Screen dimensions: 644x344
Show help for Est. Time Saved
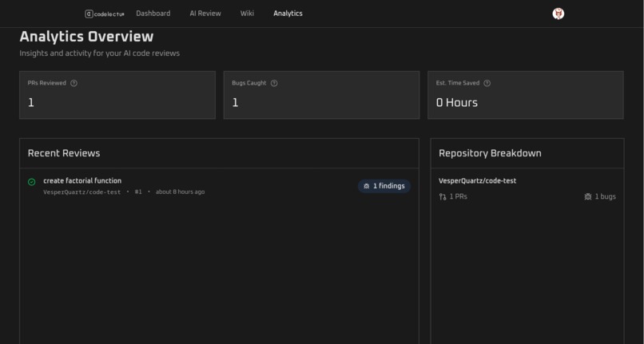tap(487, 83)
